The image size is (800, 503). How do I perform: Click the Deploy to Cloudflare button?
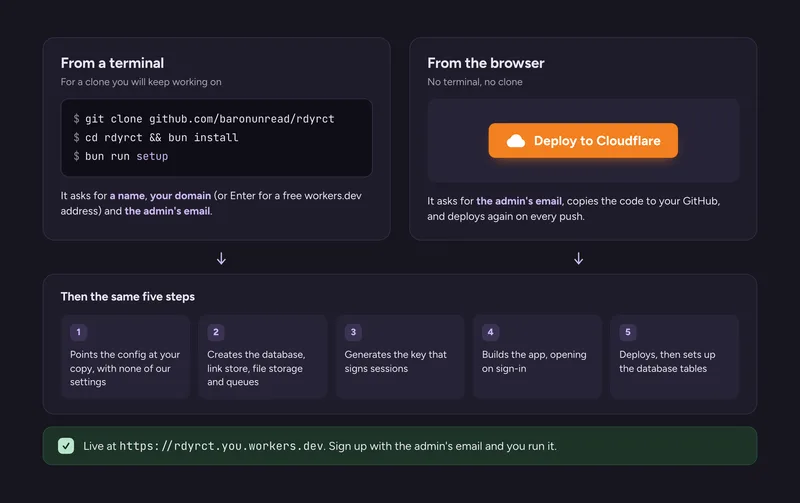[583, 140]
